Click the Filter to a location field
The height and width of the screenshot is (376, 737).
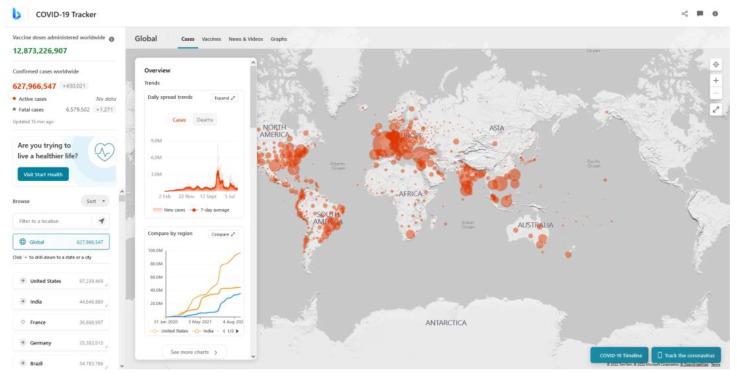click(x=54, y=221)
